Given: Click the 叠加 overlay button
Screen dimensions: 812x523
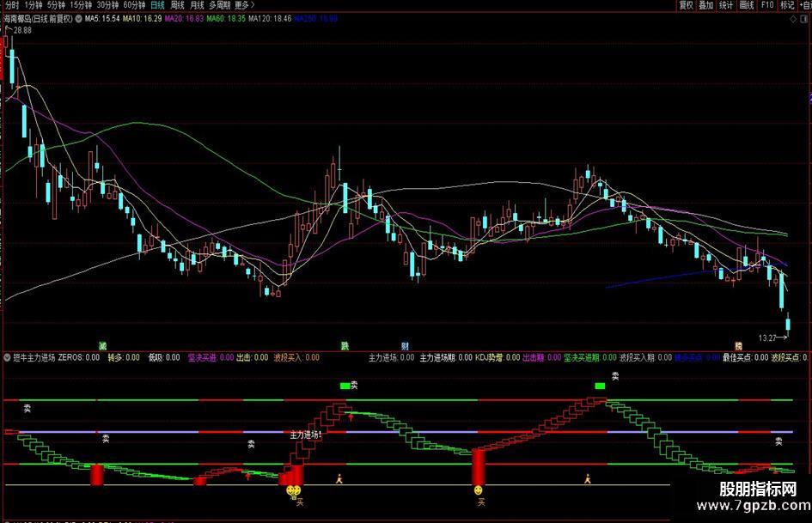Looking at the screenshot, I should [705, 5].
